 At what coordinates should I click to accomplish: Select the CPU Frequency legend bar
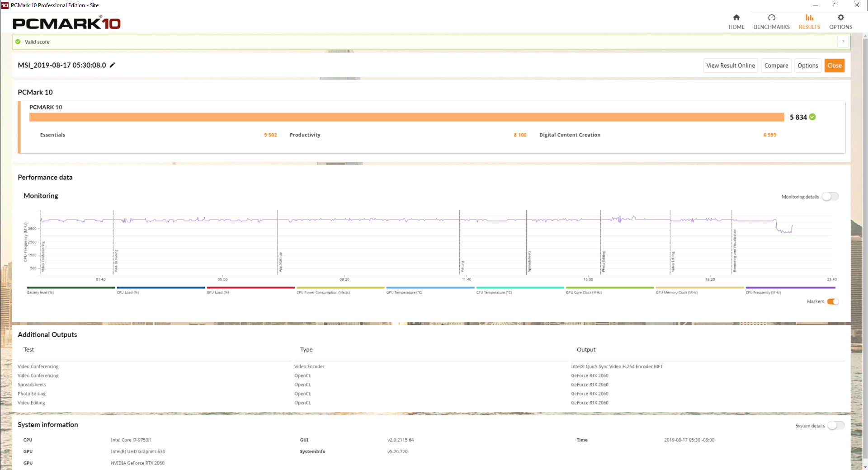(x=791, y=287)
